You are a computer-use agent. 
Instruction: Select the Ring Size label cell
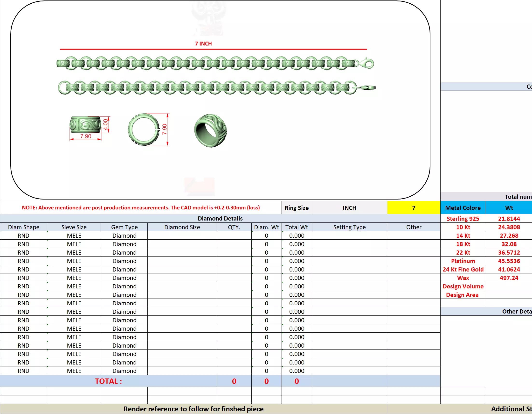[x=297, y=208]
